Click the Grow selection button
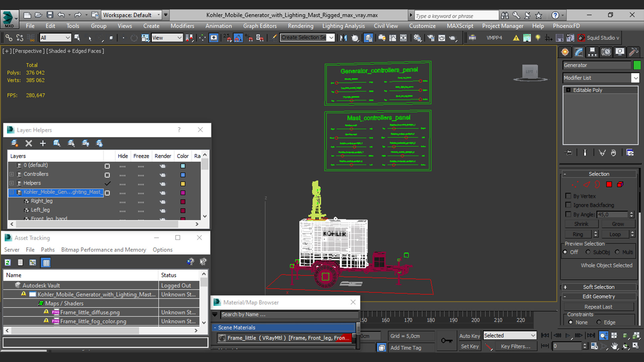The image size is (644, 362). tap(618, 224)
